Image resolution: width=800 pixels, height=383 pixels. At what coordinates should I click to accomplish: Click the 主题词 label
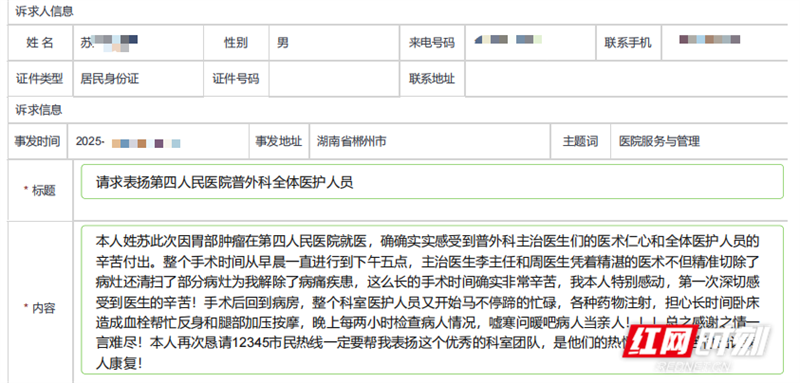[580, 141]
